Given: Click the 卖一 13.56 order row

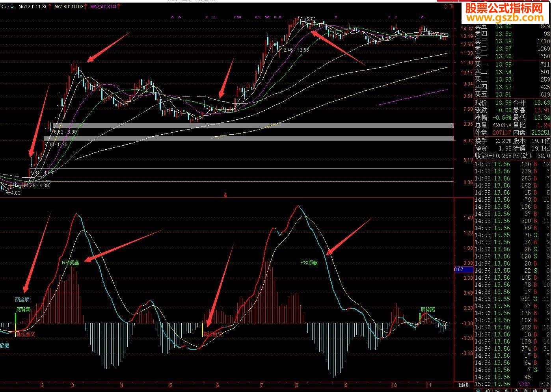Looking at the screenshot, I should tap(512, 56).
